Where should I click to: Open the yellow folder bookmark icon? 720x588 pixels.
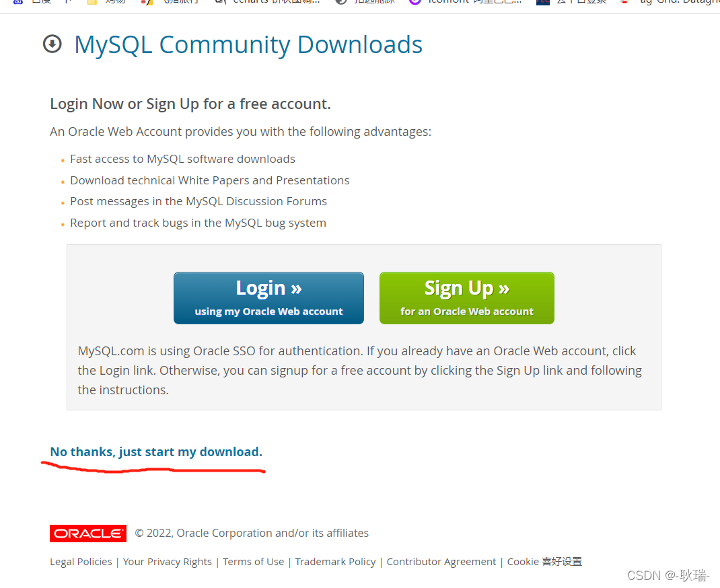click(x=92, y=2)
